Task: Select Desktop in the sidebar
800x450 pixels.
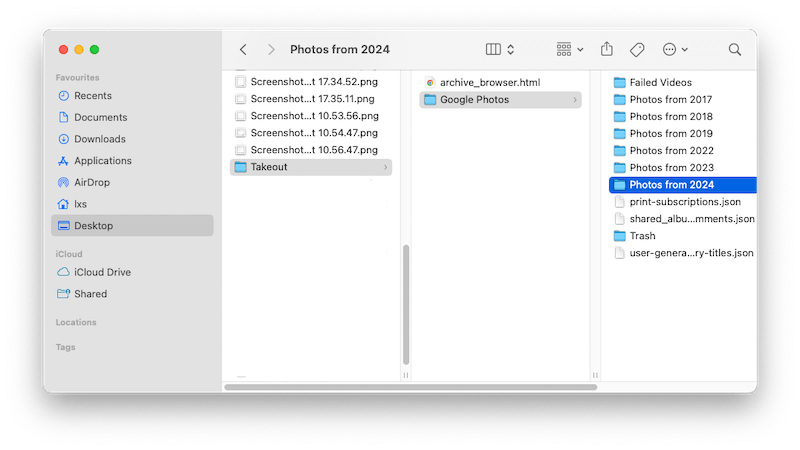Action: coord(132,226)
